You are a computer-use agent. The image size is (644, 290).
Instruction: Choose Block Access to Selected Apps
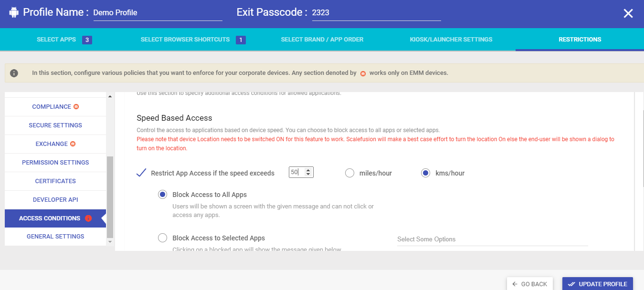163,238
